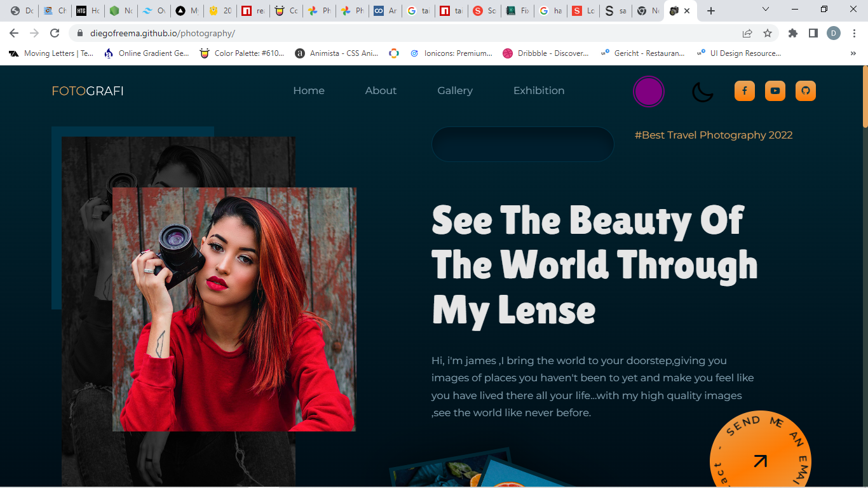Go back with the browser back arrow
The width and height of the screenshot is (868, 488).
tap(14, 33)
